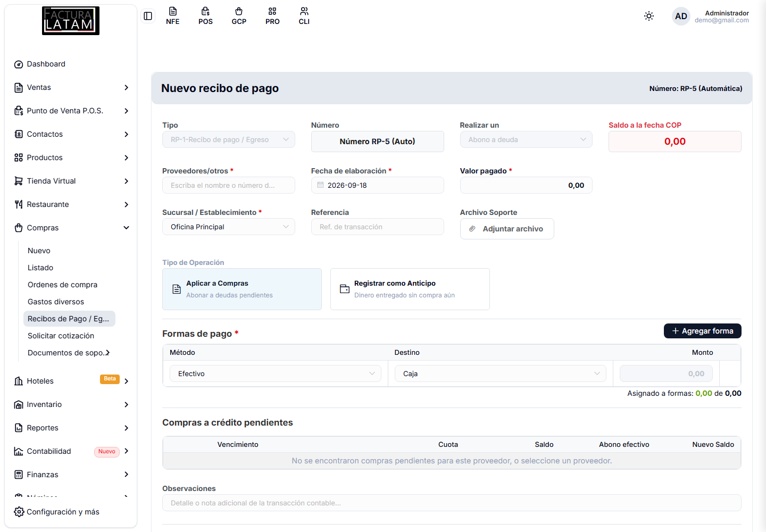Image resolution: width=766 pixels, height=532 pixels.
Task: Open the AD user avatar
Action: click(x=681, y=16)
